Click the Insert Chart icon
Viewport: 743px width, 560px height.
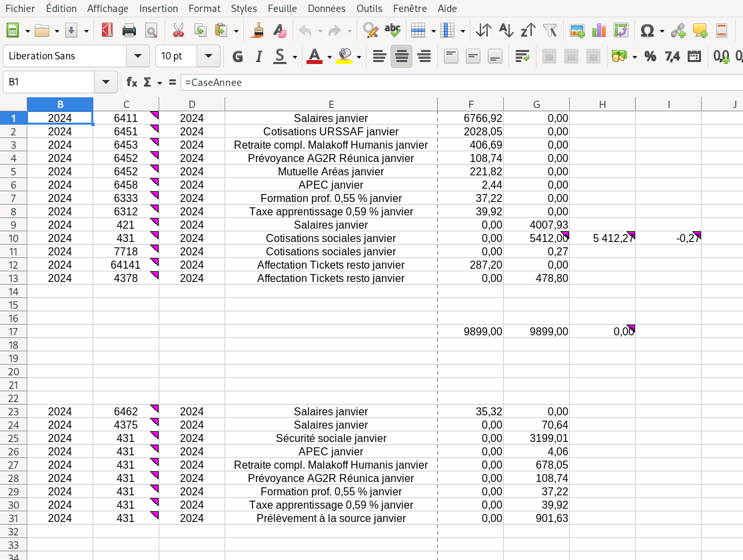pos(599,31)
